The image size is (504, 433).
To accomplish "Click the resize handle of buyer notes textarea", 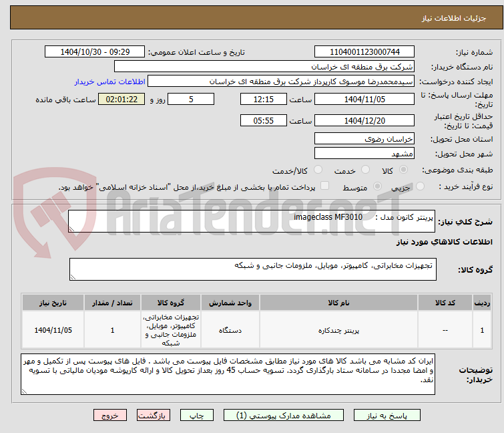I will pos(24,392).
